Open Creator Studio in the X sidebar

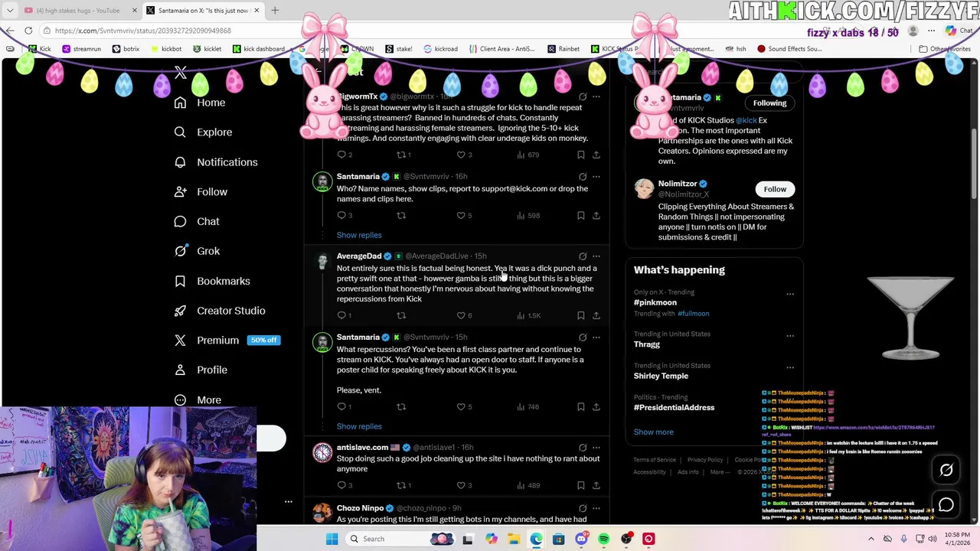220,311
